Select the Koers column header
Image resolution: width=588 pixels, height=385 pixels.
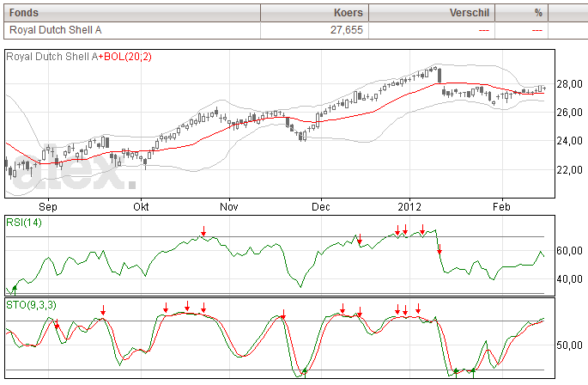click(x=315, y=13)
